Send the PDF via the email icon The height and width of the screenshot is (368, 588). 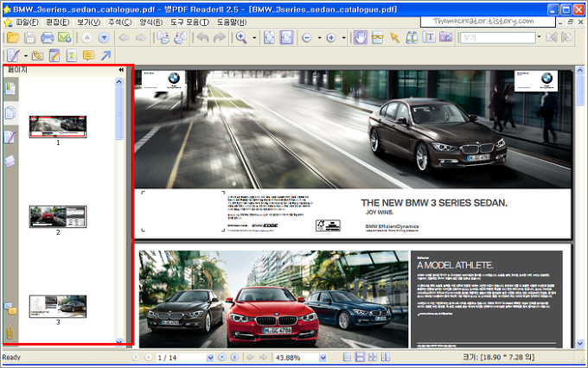(x=65, y=37)
